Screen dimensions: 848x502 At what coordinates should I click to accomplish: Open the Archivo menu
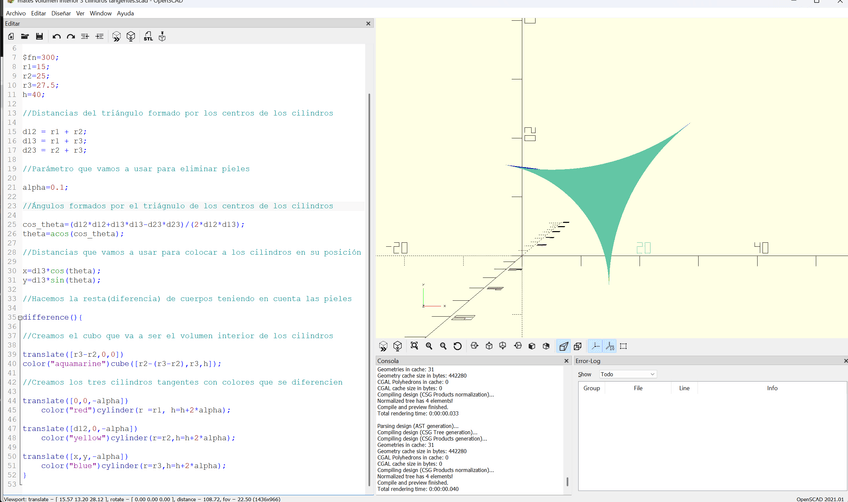click(x=16, y=14)
